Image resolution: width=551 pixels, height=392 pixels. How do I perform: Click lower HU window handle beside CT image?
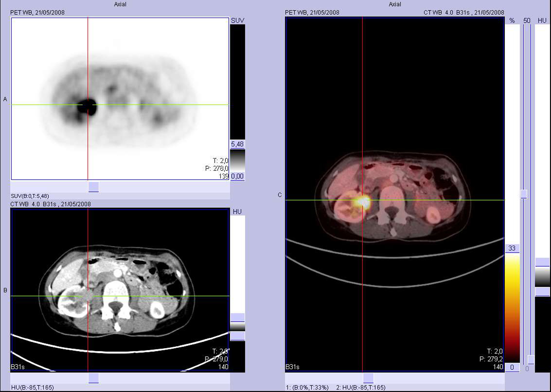click(237, 336)
